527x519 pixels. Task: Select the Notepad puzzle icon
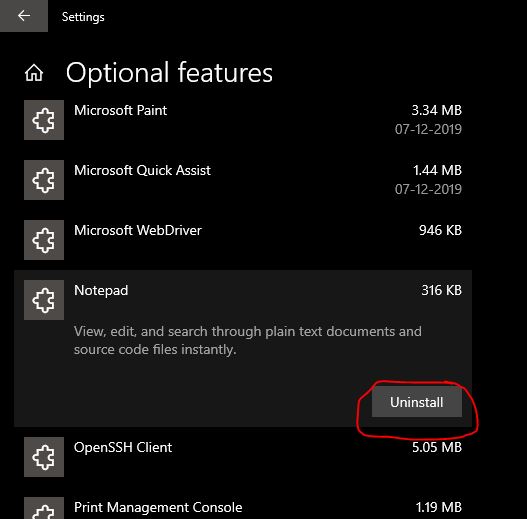44,300
